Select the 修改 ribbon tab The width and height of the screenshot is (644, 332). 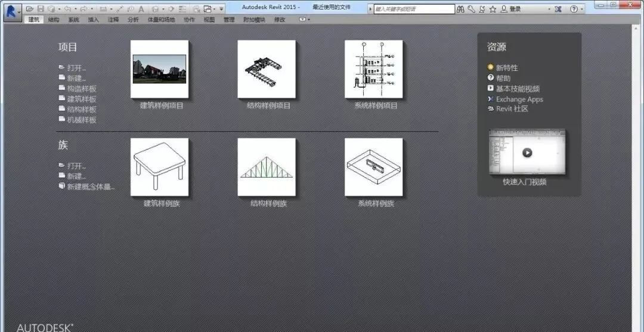[280, 19]
